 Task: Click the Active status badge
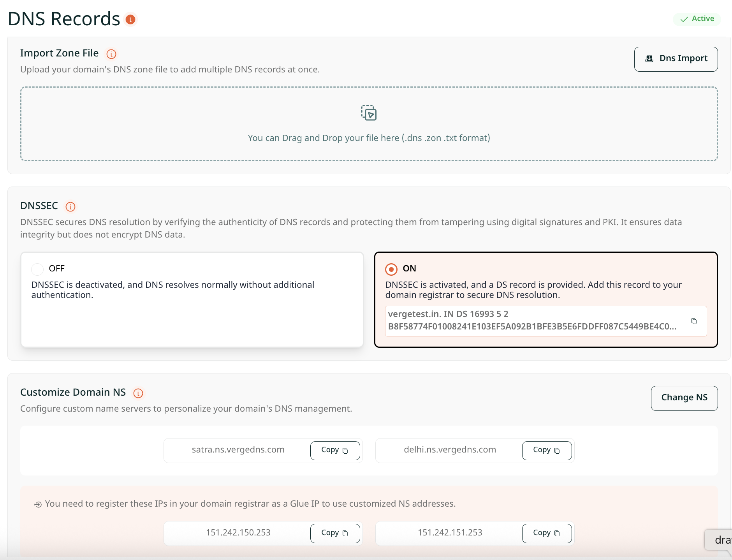pyautogui.click(x=697, y=19)
